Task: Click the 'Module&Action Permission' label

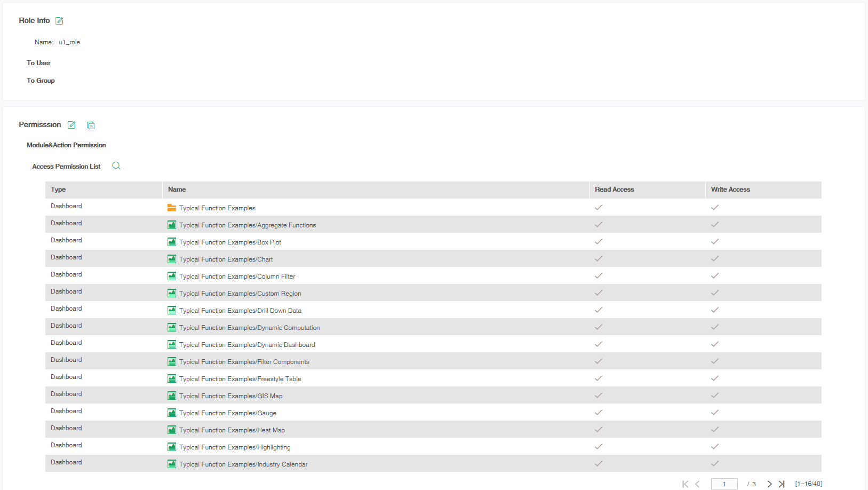Action: click(x=66, y=145)
